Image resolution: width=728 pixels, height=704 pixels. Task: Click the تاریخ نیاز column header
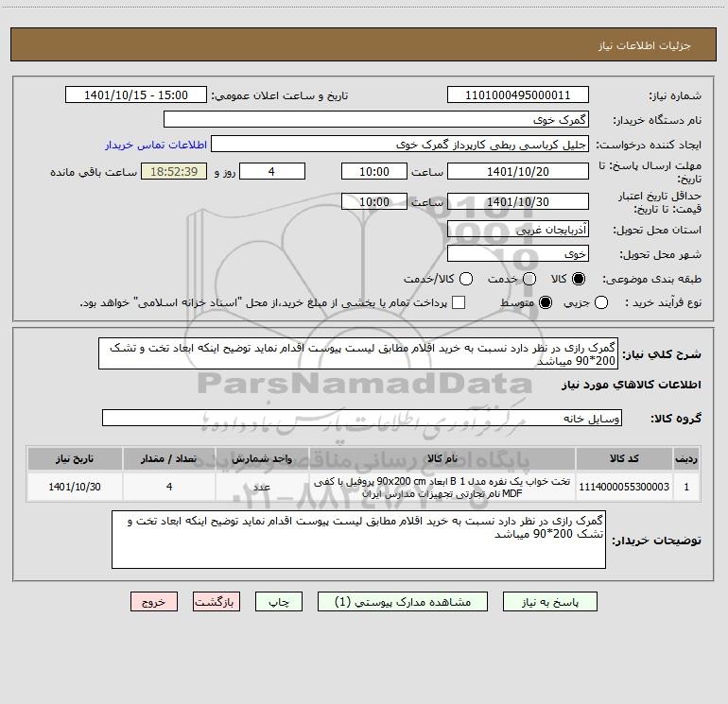point(75,459)
